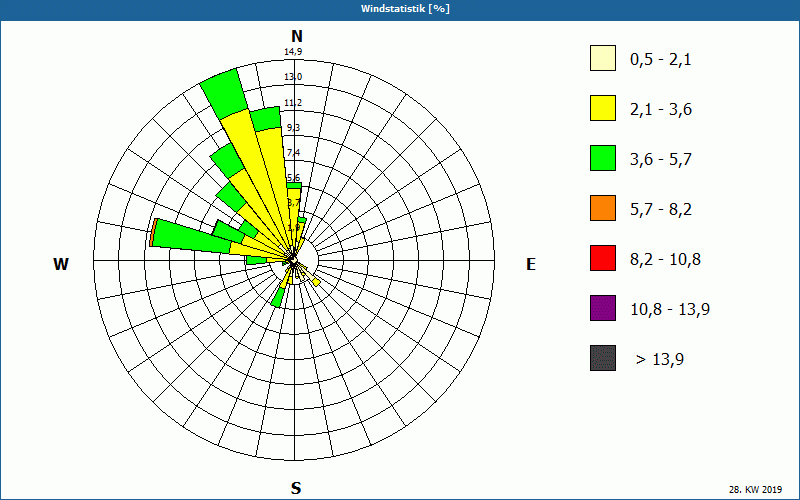Click the red 8,2 - 10,8 legend swatch
The height and width of the screenshot is (500, 800).
(x=603, y=258)
